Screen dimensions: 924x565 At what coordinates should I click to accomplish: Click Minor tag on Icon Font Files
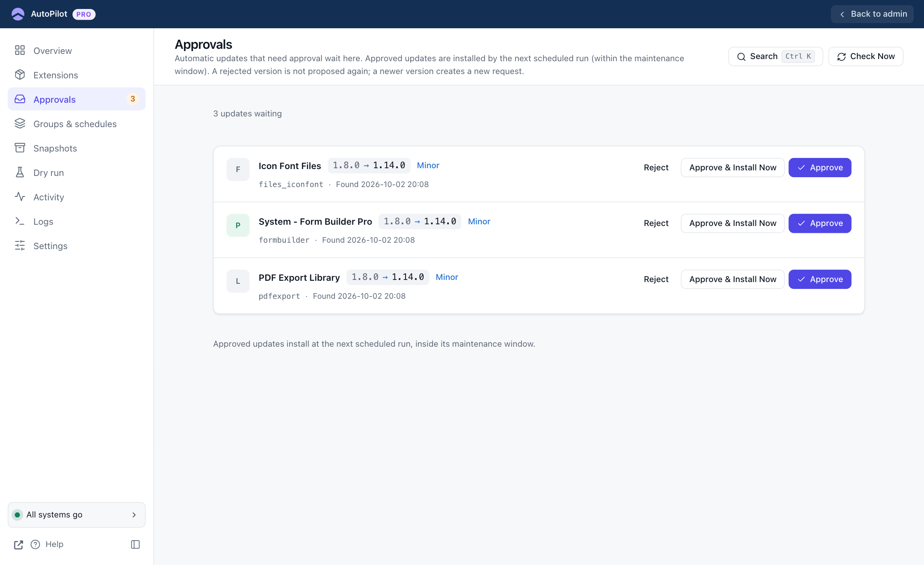(428, 165)
